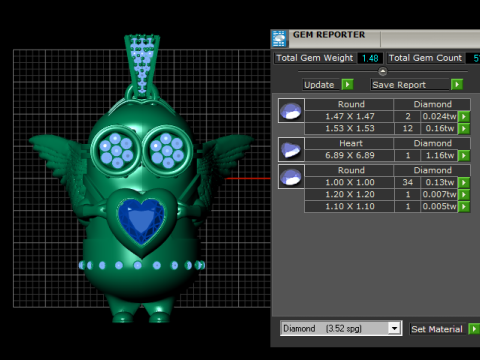Click the Total Gem Weight label
Viewport: 480px width, 360px height.
pyautogui.click(x=315, y=58)
